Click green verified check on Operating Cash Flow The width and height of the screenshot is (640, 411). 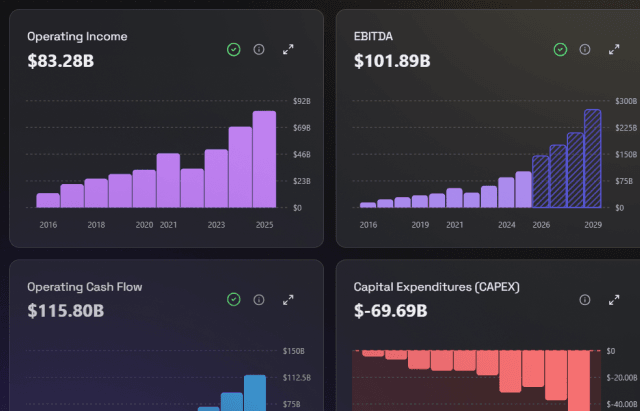tap(233, 300)
